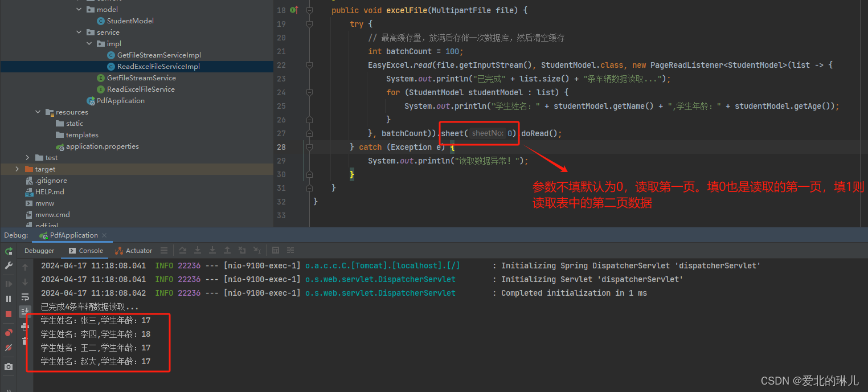Switch to the Actuator tab

pos(133,251)
